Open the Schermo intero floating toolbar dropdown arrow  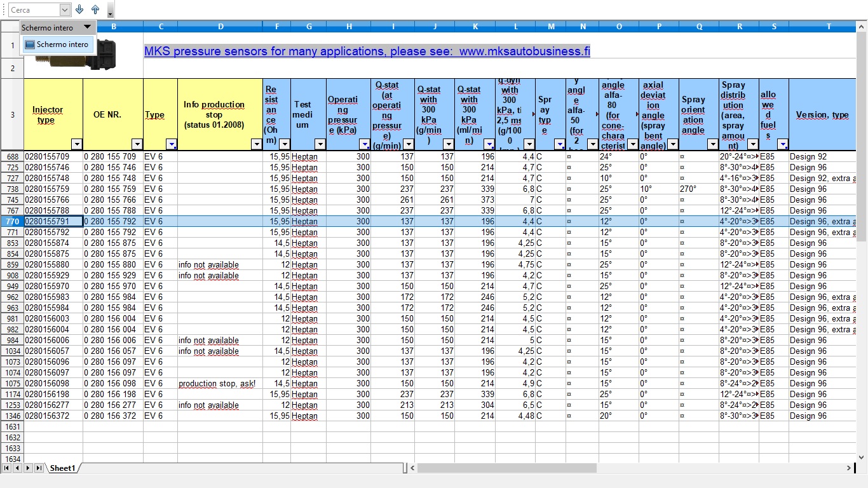(x=87, y=27)
